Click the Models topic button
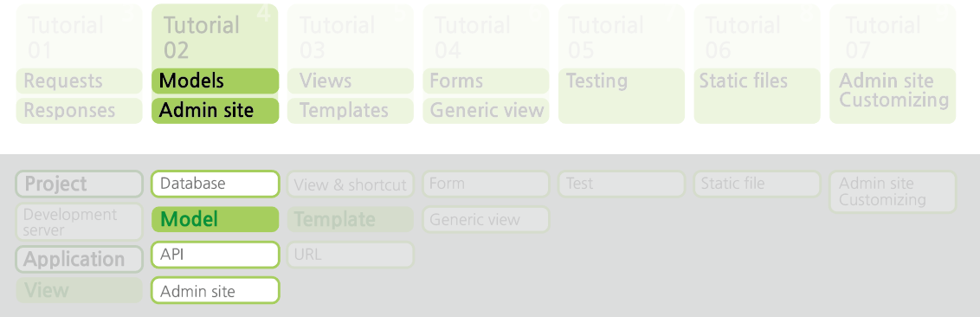The width and height of the screenshot is (980, 317). coord(215,81)
